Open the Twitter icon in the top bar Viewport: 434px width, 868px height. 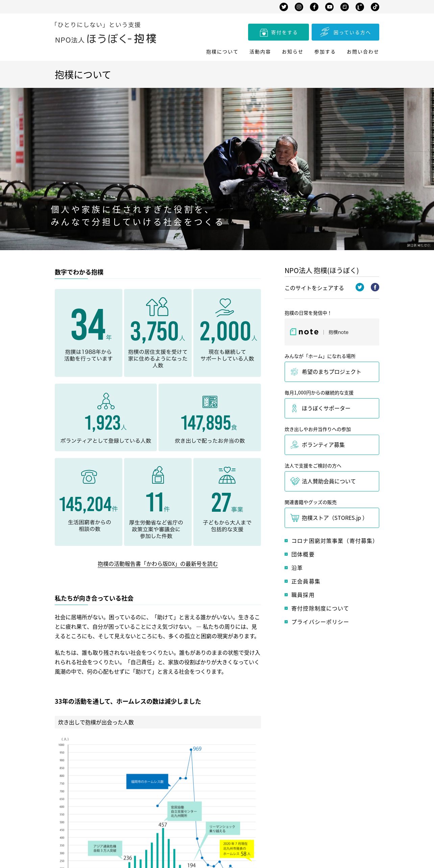pos(284,7)
